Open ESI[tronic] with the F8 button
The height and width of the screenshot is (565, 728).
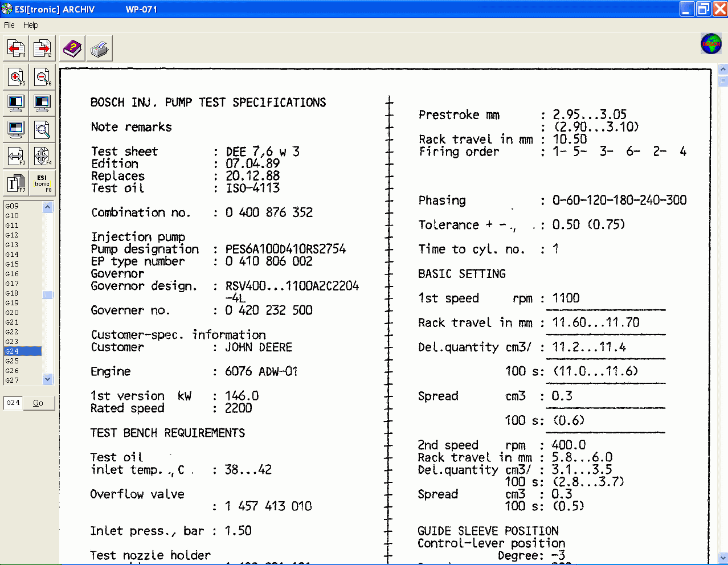pyautogui.click(x=43, y=182)
